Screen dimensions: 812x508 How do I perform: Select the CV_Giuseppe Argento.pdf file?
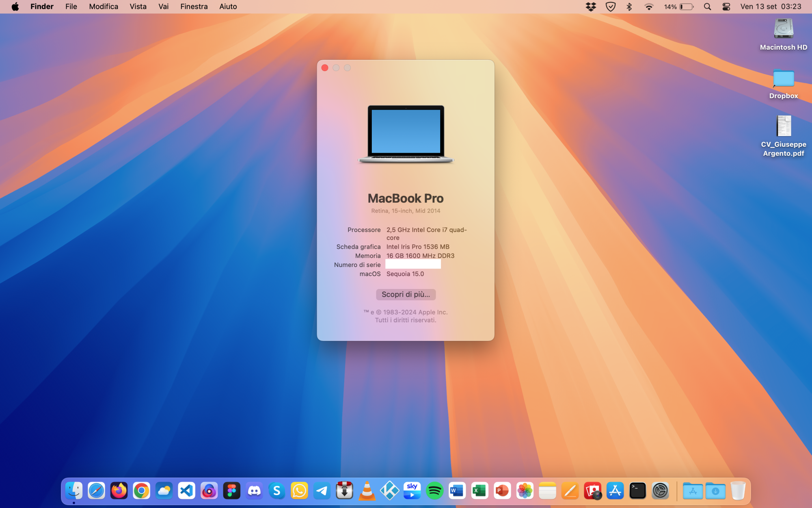(784, 126)
